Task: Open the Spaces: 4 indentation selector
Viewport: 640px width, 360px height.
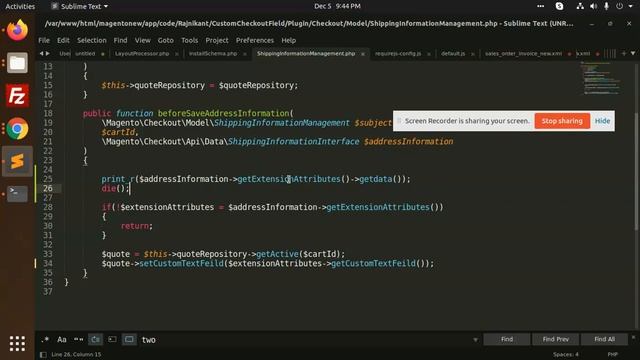Action: coord(566,354)
